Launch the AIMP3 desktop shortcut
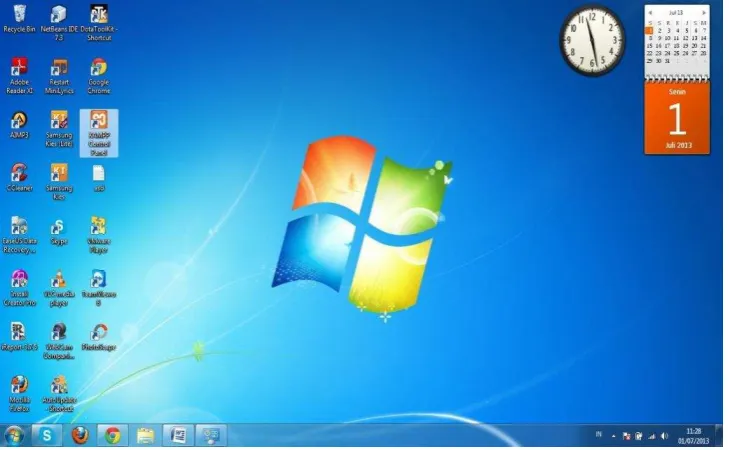Screen dimensions: 729x450 point(19,125)
